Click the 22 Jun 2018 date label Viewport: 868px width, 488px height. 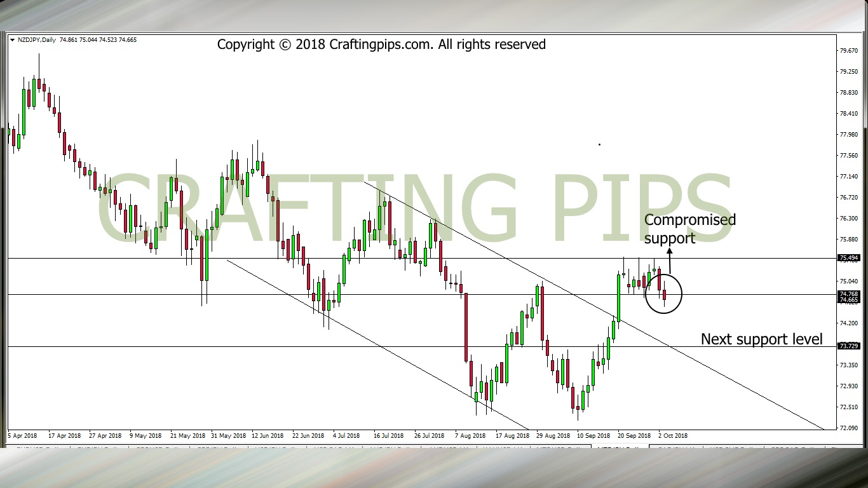pos(308,436)
